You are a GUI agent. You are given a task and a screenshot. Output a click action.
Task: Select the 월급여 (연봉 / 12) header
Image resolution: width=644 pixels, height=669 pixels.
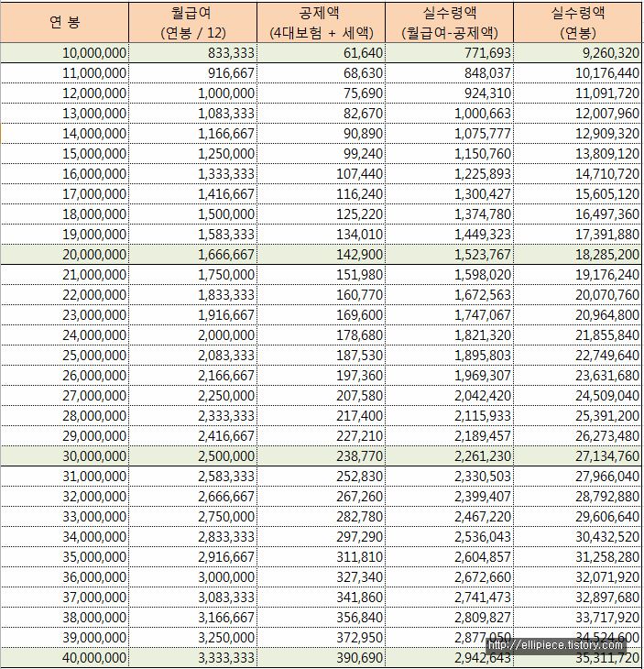[192, 22]
